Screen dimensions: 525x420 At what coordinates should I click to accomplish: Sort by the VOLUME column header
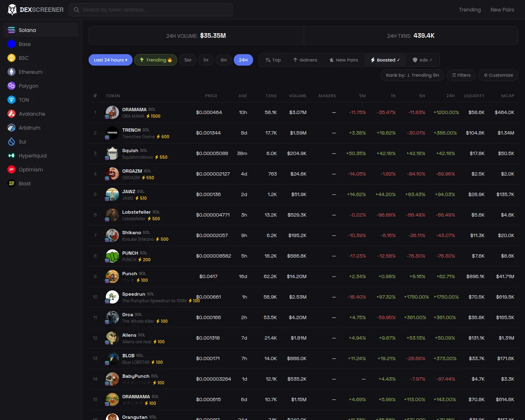click(x=298, y=96)
